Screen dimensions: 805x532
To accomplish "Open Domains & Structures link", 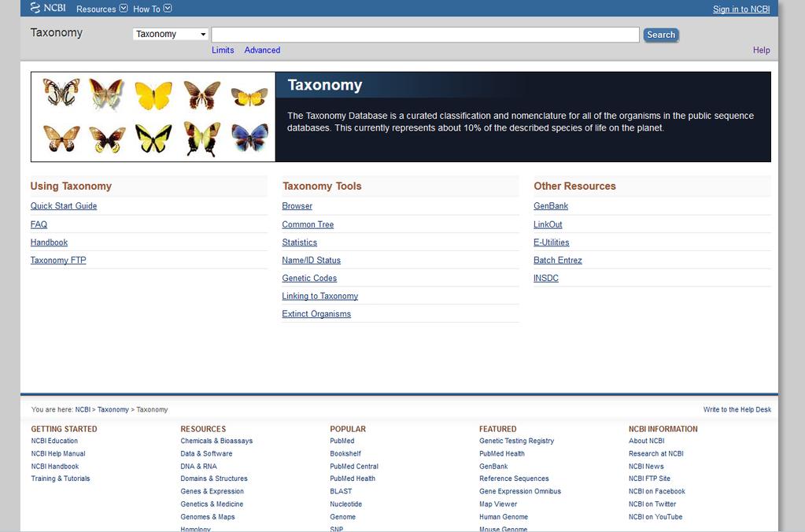I will (213, 478).
